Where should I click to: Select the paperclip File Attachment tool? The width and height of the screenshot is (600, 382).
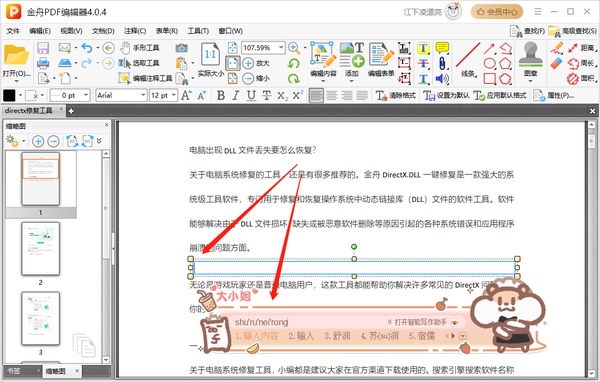tap(442, 63)
